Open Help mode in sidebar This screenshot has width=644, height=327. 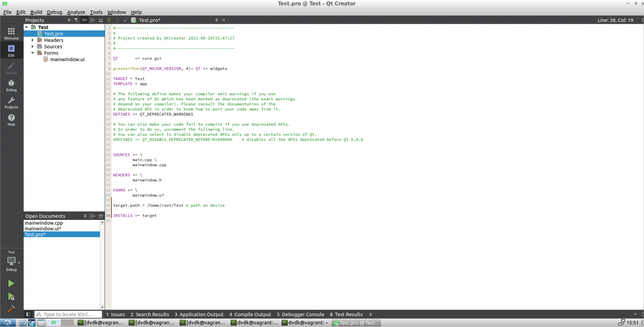[11, 119]
